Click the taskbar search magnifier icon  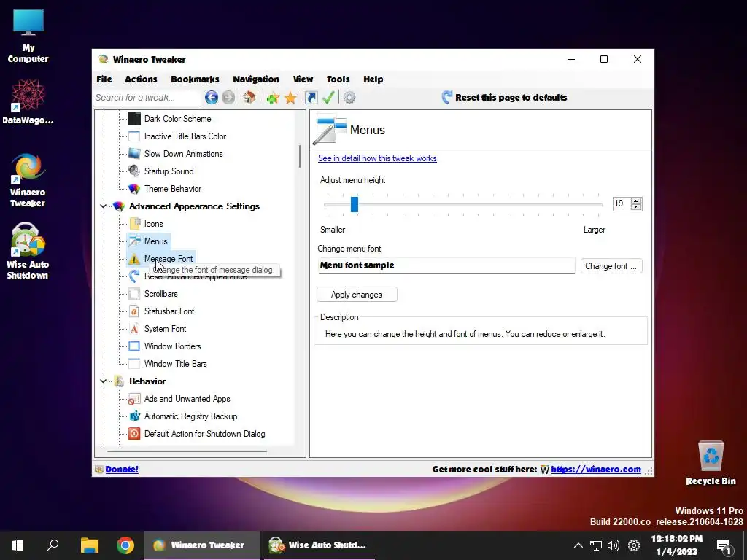coord(53,545)
